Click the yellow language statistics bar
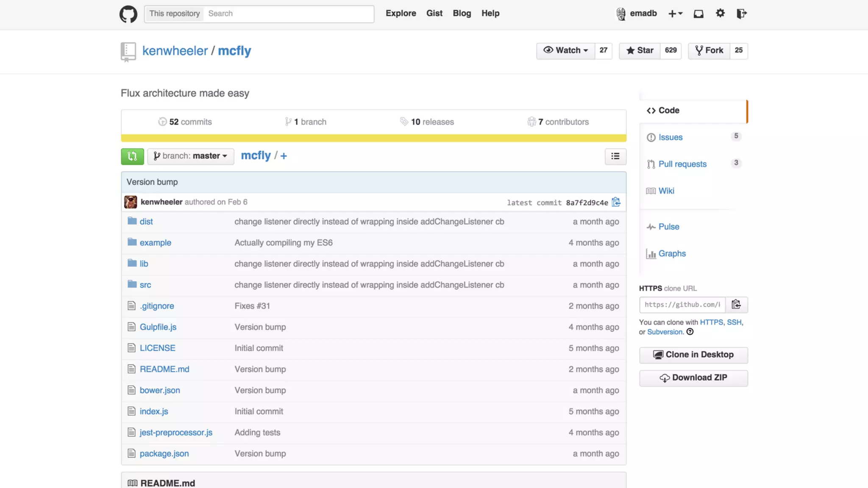Viewport: 868px width, 488px height. [x=373, y=138]
